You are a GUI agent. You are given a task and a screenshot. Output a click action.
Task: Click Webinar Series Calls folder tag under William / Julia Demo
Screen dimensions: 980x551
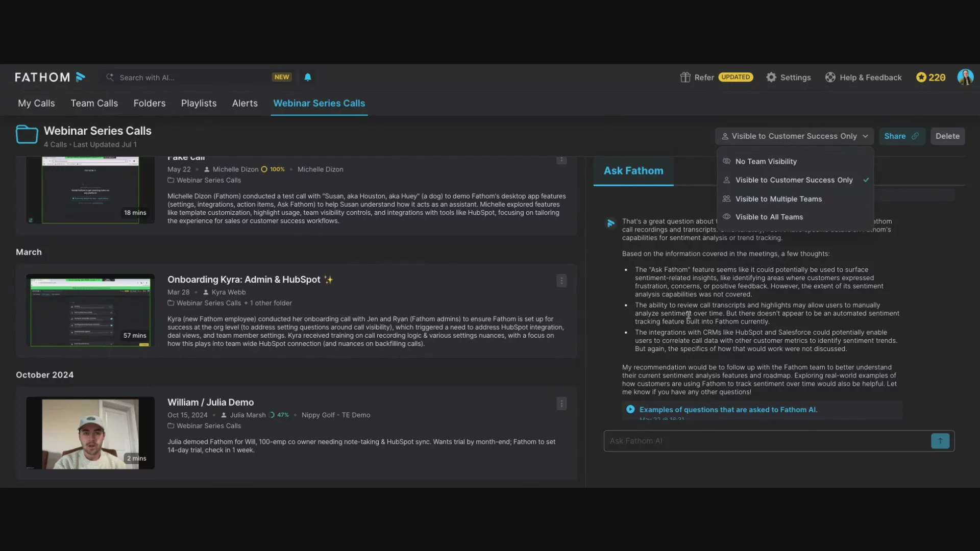tap(205, 426)
